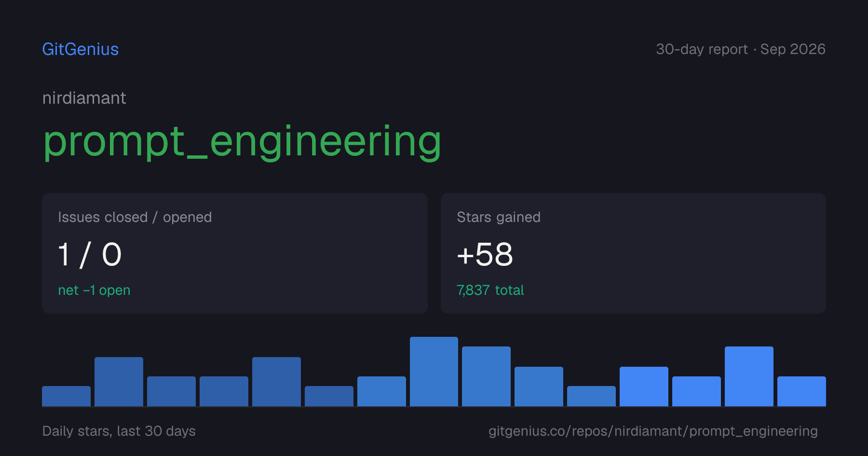Click the Daily stars, last 30 days caption
Image resolution: width=868 pixels, height=456 pixels.
[119, 431]
